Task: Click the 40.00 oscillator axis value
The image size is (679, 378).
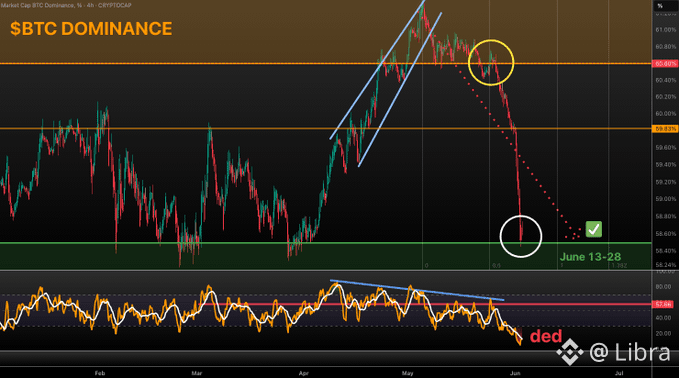Action: pyautogui.click(x=663, y=318)
